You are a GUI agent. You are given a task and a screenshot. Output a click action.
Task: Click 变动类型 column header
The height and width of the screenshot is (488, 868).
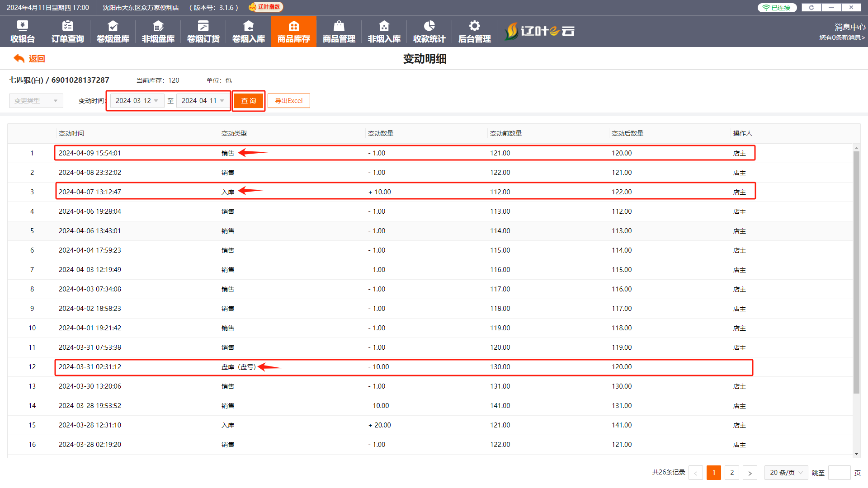[234, 133]
